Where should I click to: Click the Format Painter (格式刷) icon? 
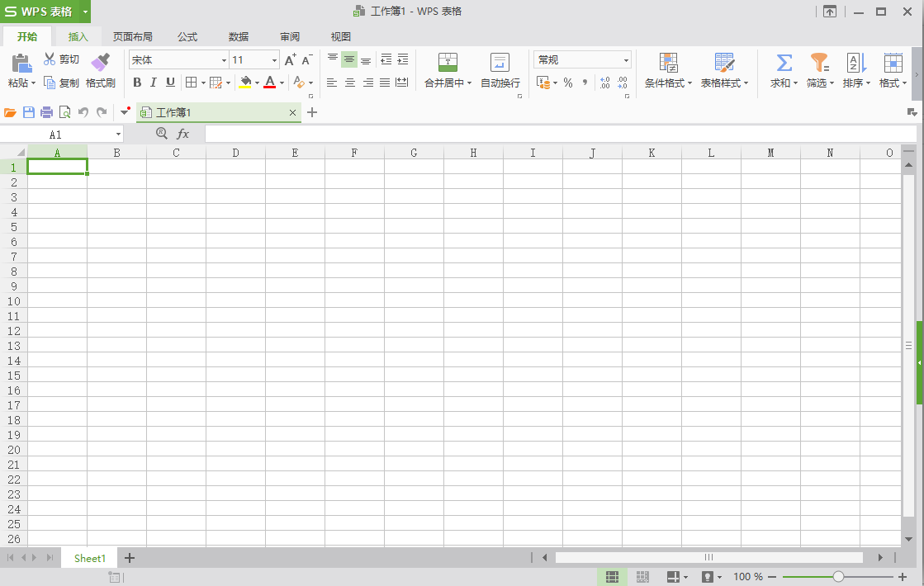pyautogui.click(x=100, y=63)
